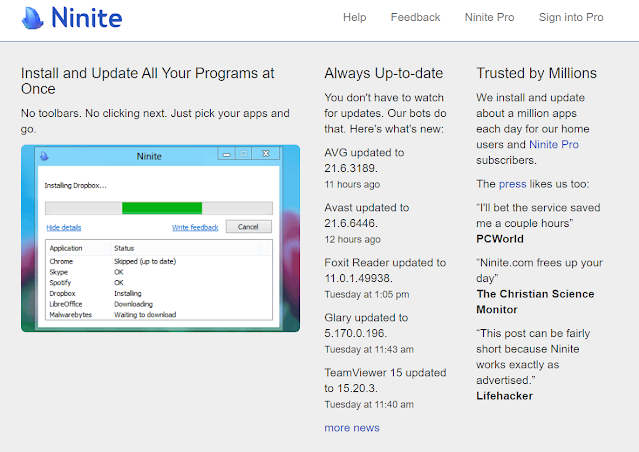
Task: Open Ninite Pro link in Trusted section
Action: pos(554,144)
